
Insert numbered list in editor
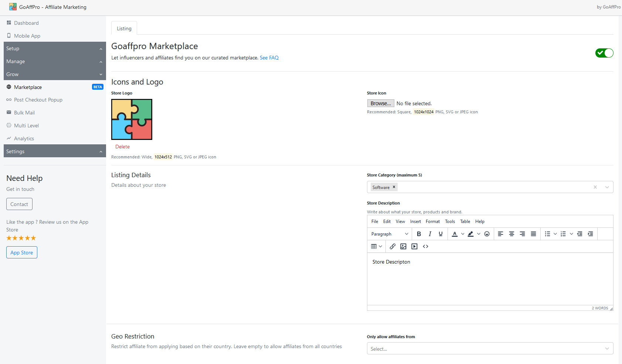(563, 234)
